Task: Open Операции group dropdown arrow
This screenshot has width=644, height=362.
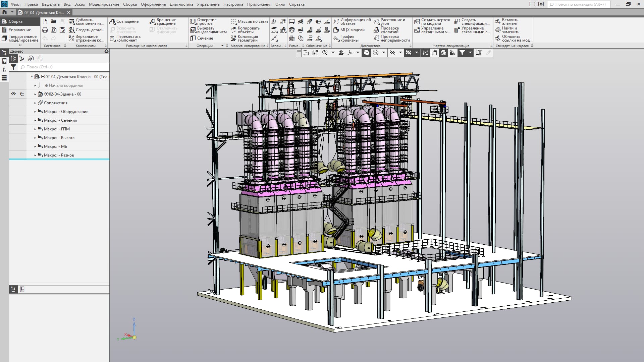Action: point(222,46)
